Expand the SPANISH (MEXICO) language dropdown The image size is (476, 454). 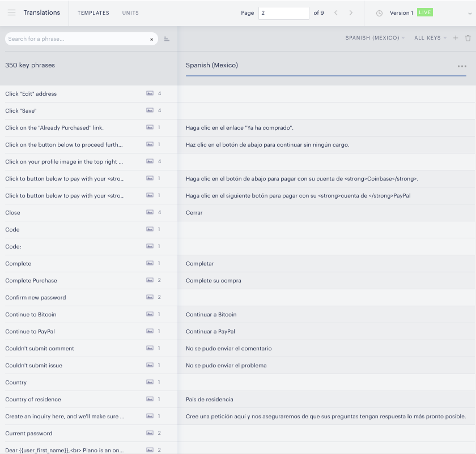[x=375, y=38]
